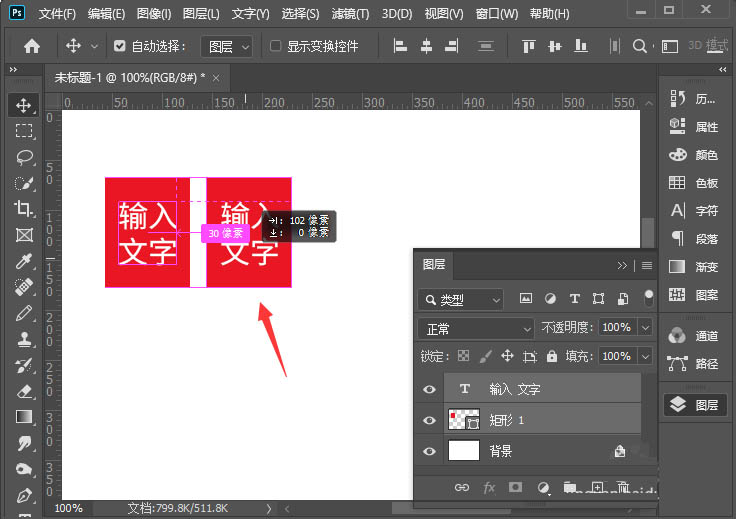Open the 滤镜(T) menu
736x519 pixels.
tap(348, 14)
